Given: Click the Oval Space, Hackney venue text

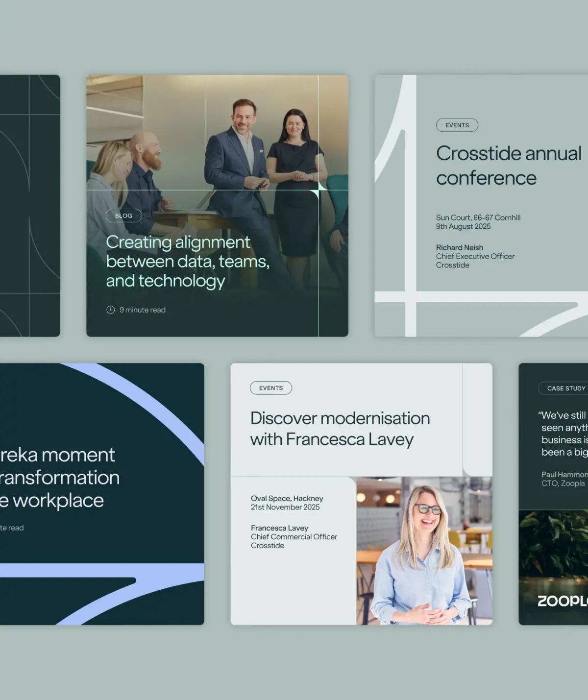Looking at the screenshot, I should click(287, 498).
